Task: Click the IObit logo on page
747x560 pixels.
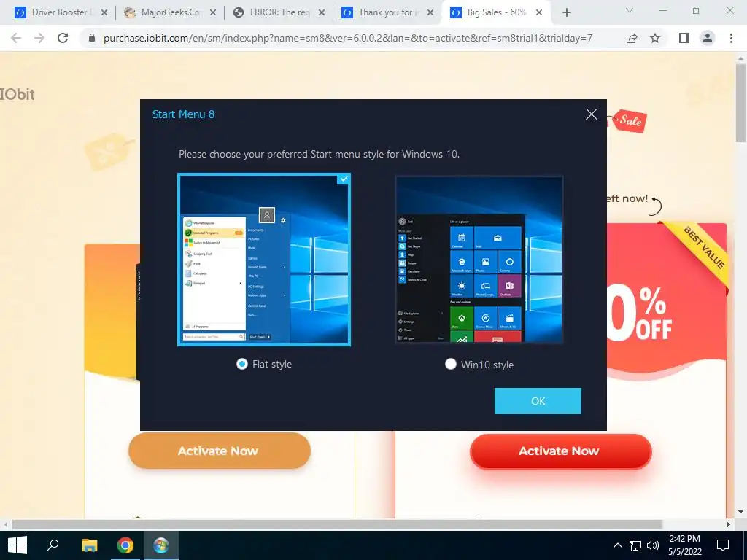Action: [18, 94]
